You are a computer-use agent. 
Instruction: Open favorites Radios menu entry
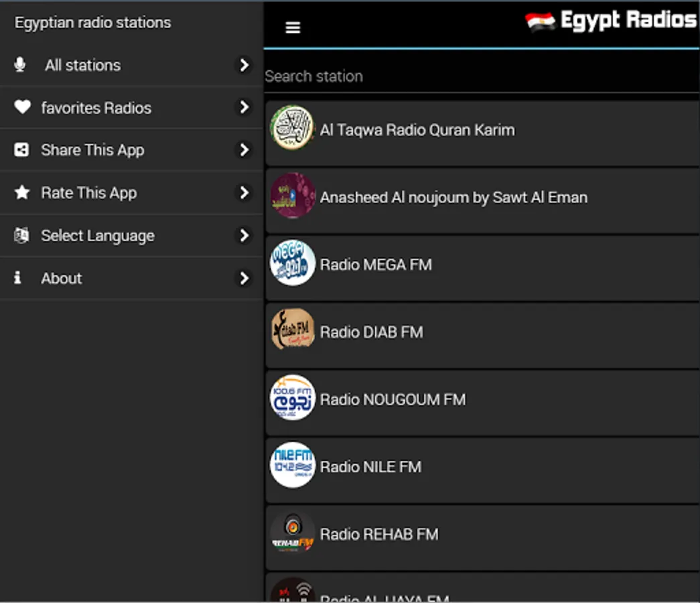[x=131, y=107]
